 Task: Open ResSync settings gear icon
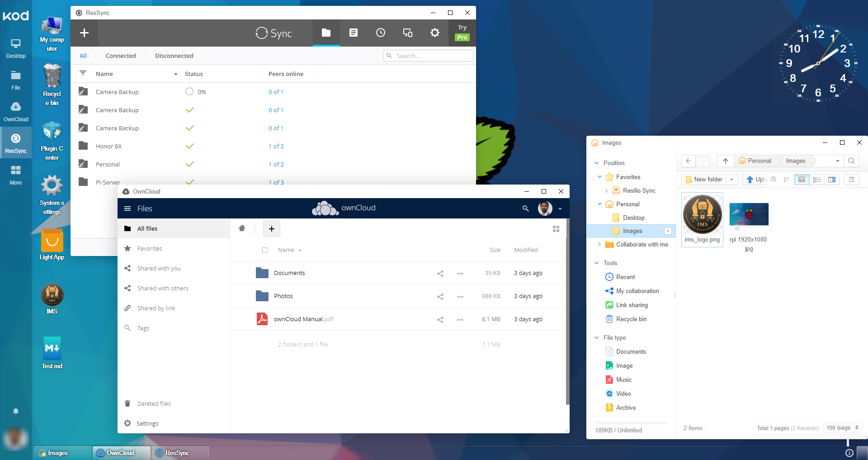pos(435,33)
